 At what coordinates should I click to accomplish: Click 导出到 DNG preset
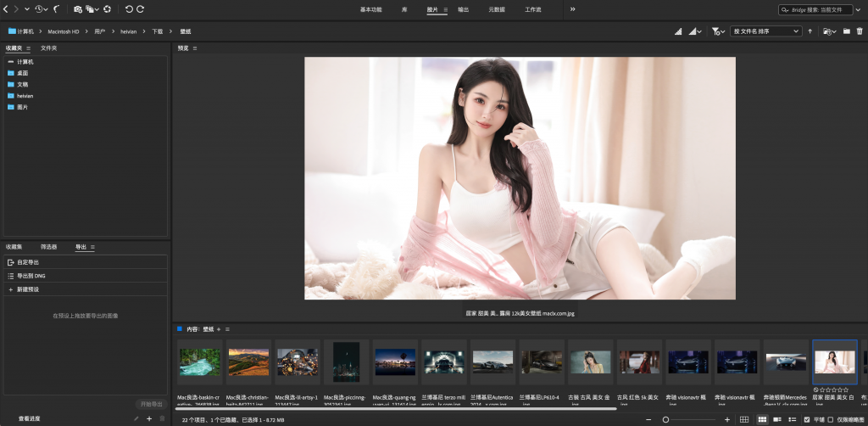pyautogui.click(x=86, y=276)
